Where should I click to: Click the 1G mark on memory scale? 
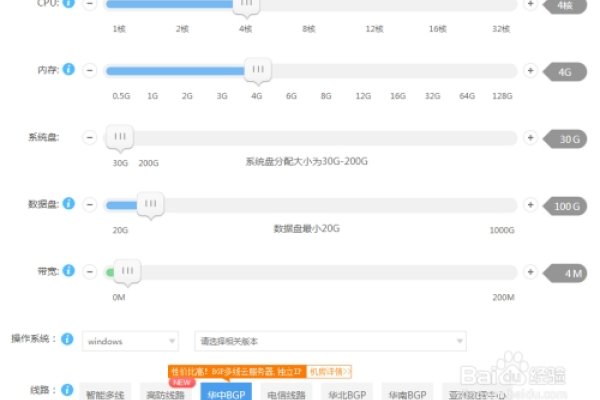[x=152, y=96]
